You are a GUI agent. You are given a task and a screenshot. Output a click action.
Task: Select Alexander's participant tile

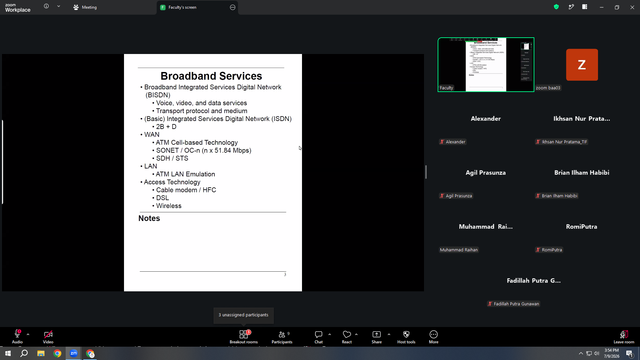486,119
